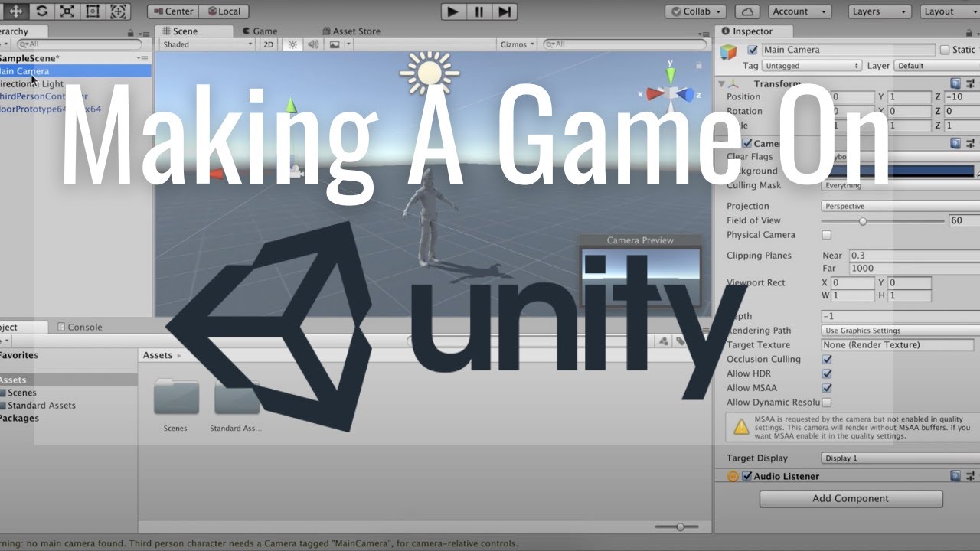Image resolution: width=980 pixels, height=551 pixels.
Task: Switch to the Game tab
Action: 260,31
